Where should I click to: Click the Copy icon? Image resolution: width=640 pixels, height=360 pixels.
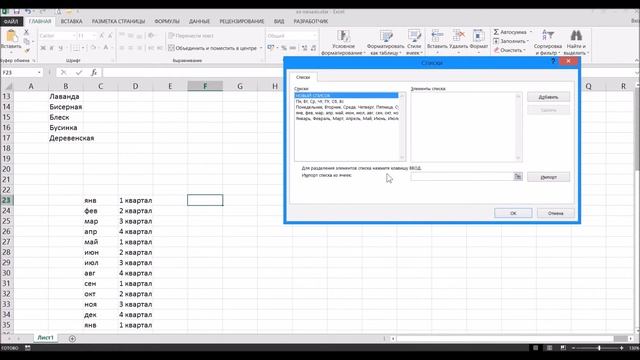pyautogui.click(x=27, y=42)
